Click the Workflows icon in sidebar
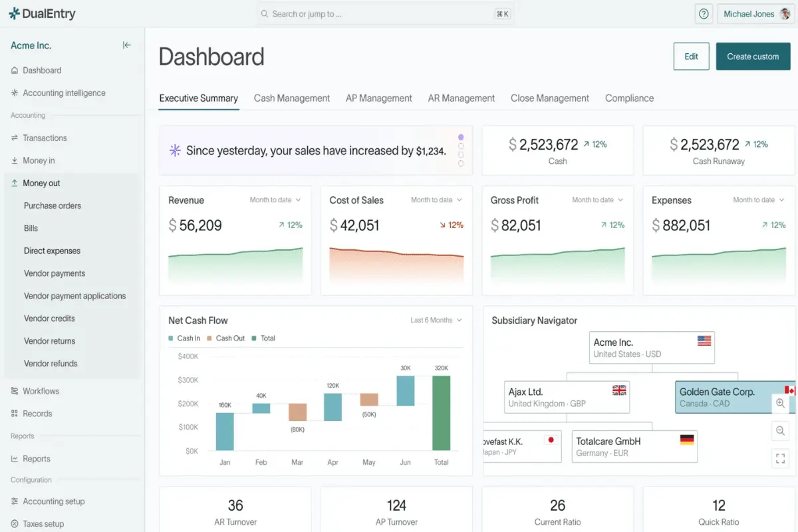The width and height of the screenshot is (798, 532). (x=15, y=391)
